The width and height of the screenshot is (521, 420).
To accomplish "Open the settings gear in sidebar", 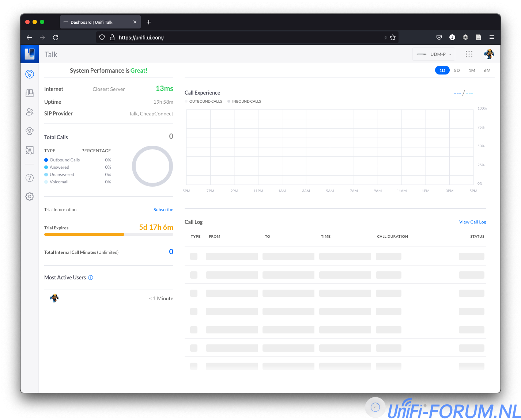I will pos(30,196).
